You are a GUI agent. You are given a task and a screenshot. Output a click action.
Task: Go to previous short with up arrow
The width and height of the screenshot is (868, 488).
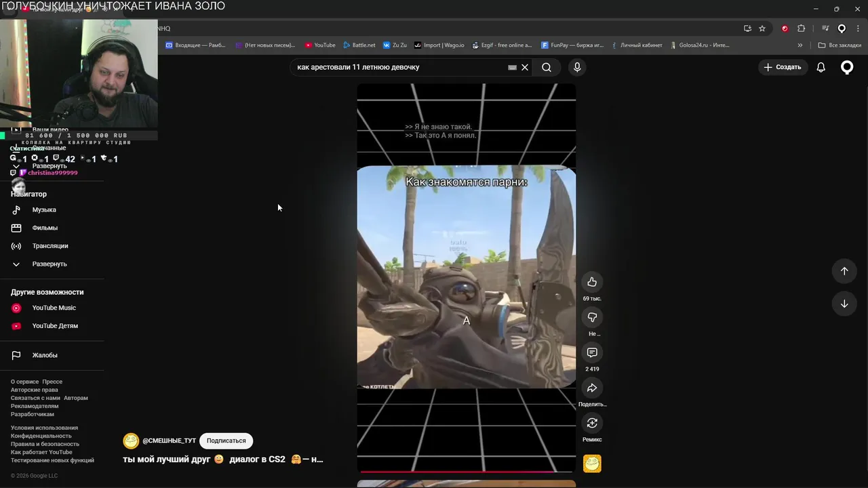point(844,271)
